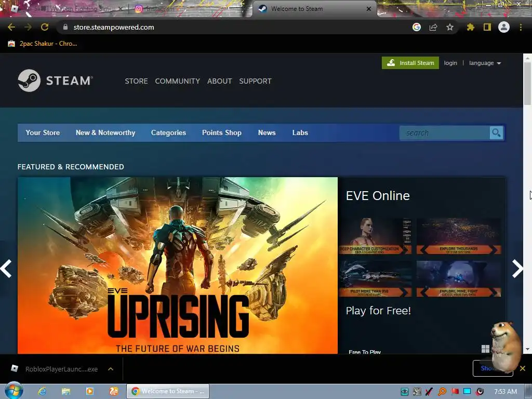
Task: Open the Labs tab
Action: click(300, 132)
